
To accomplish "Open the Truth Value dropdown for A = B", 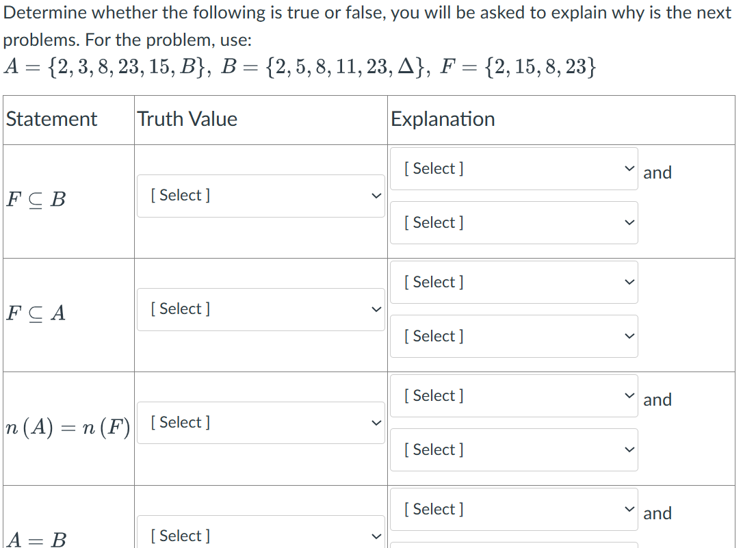I will click(260, 536).
